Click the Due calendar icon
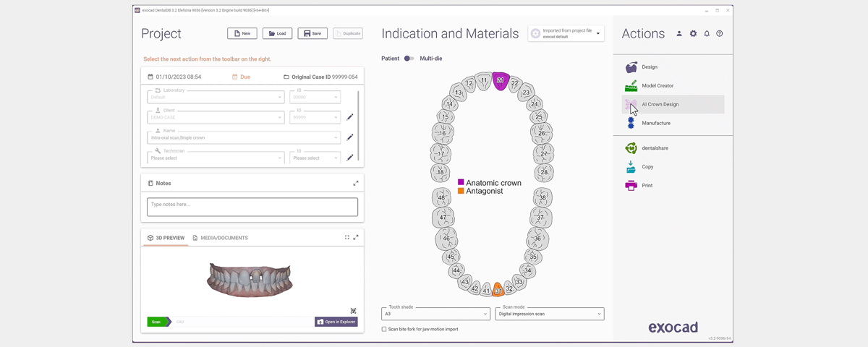The height and width of the screenshot is (347, 868). click(235, 77)
